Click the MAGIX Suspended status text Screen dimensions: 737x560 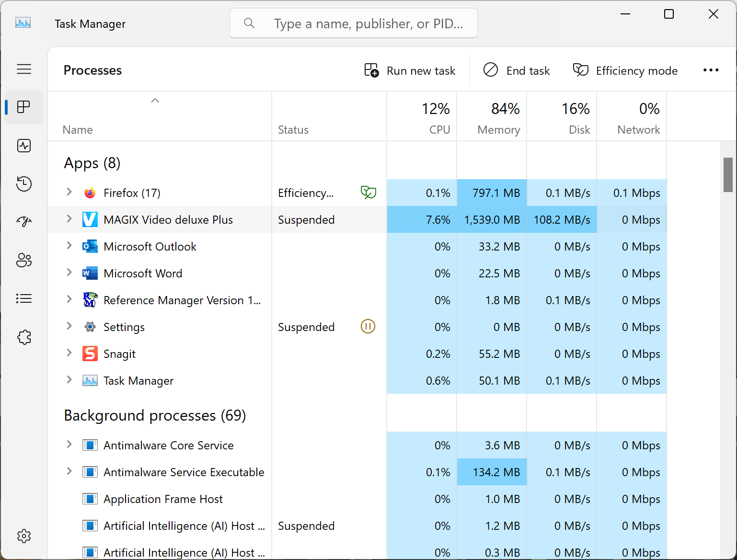[306, 220]
